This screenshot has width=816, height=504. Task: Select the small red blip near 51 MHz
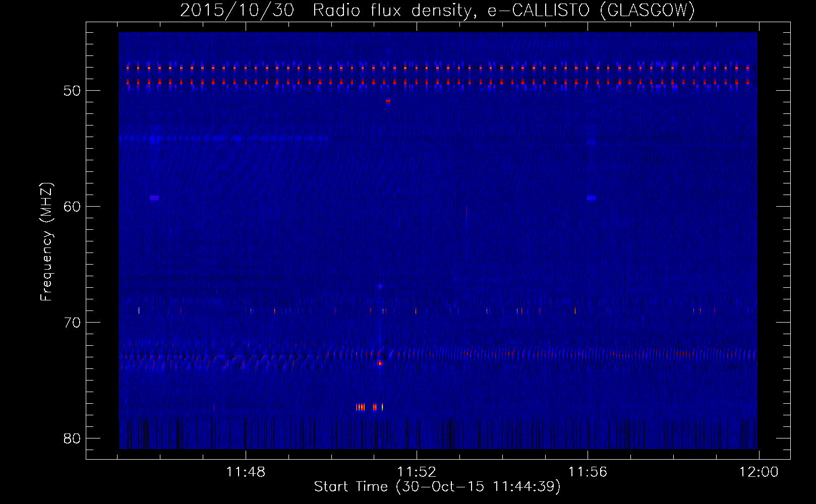click(388, 101)
